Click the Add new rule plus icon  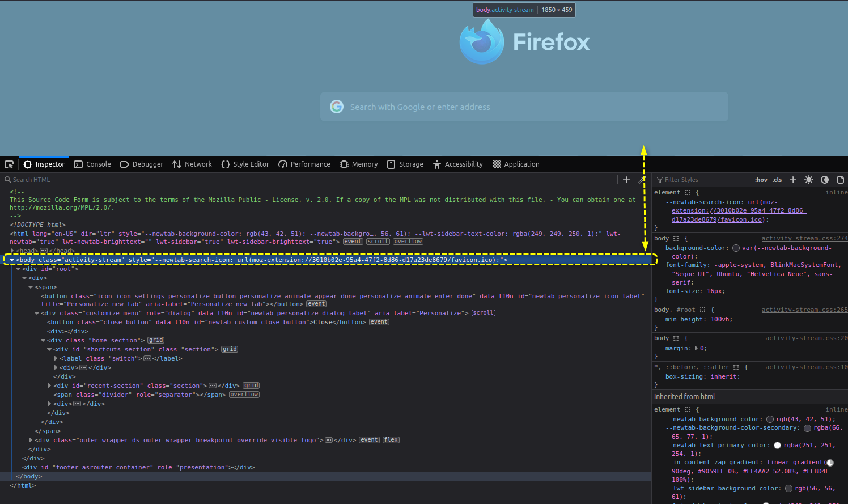pyautogui.click(x=793, y=180)
